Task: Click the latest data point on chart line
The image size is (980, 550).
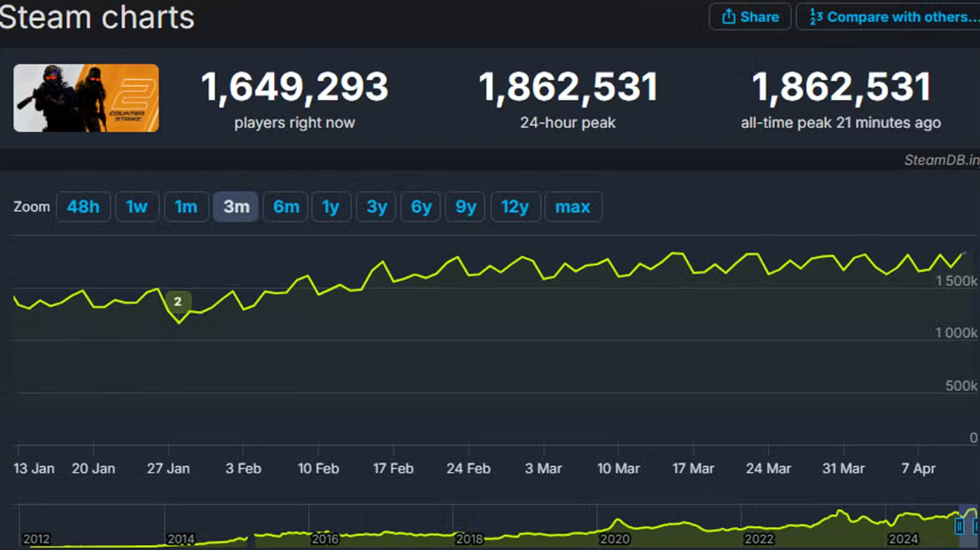Action: coord(964,253)
